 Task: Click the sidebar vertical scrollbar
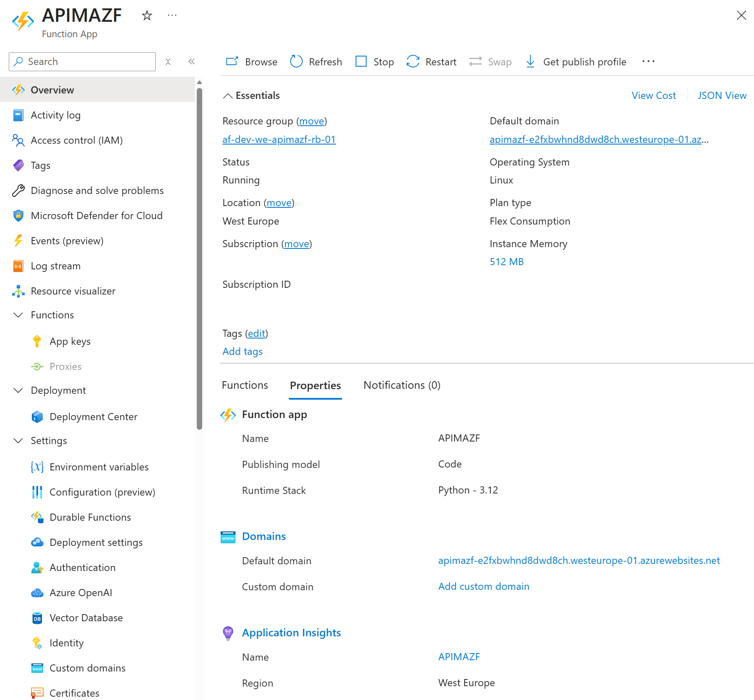(x=199, y=251)
